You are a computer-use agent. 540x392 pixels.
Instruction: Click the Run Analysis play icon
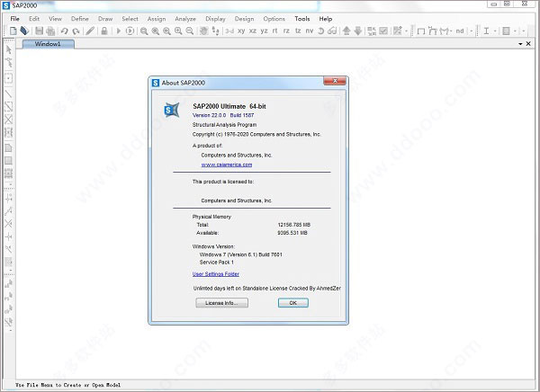tap(119, 31)
